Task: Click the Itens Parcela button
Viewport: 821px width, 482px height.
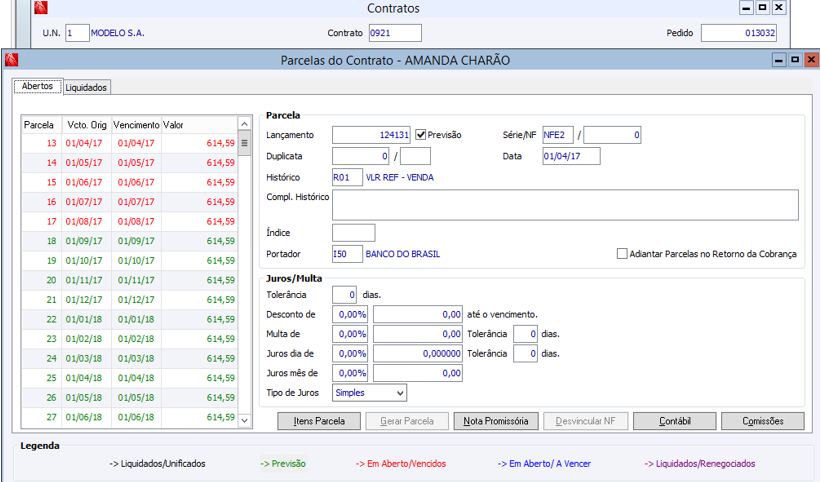Action: [x=319, y=422]
